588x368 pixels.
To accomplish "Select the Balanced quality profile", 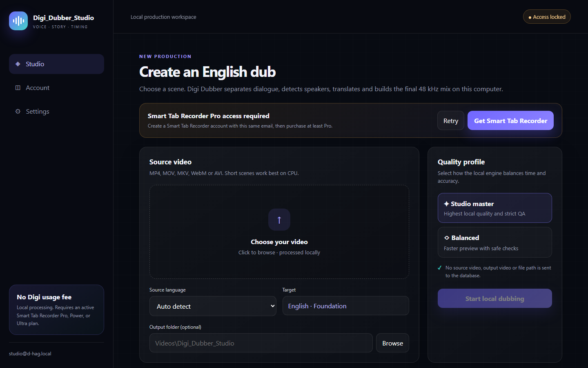I will pyautogui.click(x=494, y=242).
